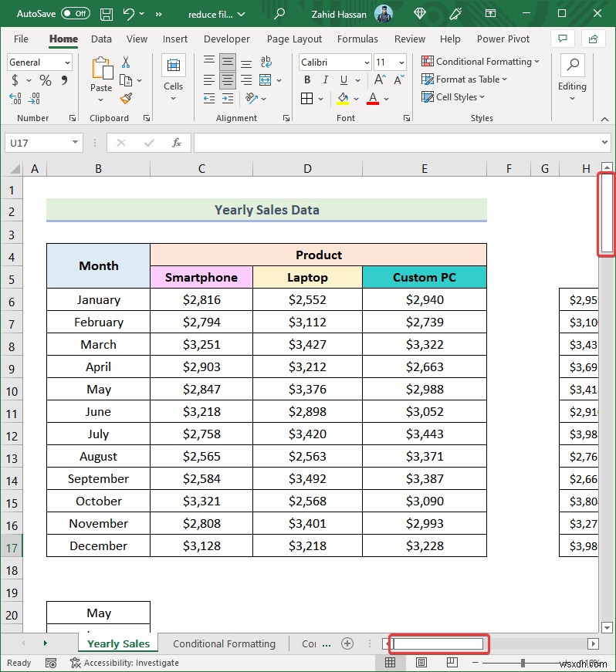Switch to the Conditional Formatting sheet tab
The width and height of the screenshot is (616, 672).
click(224, 643)
